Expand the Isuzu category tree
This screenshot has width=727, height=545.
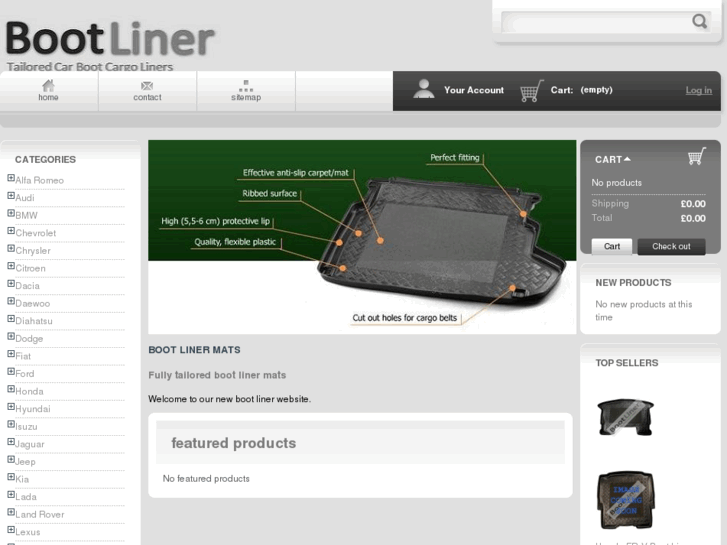pyautogui.click(x=11, y=425)
